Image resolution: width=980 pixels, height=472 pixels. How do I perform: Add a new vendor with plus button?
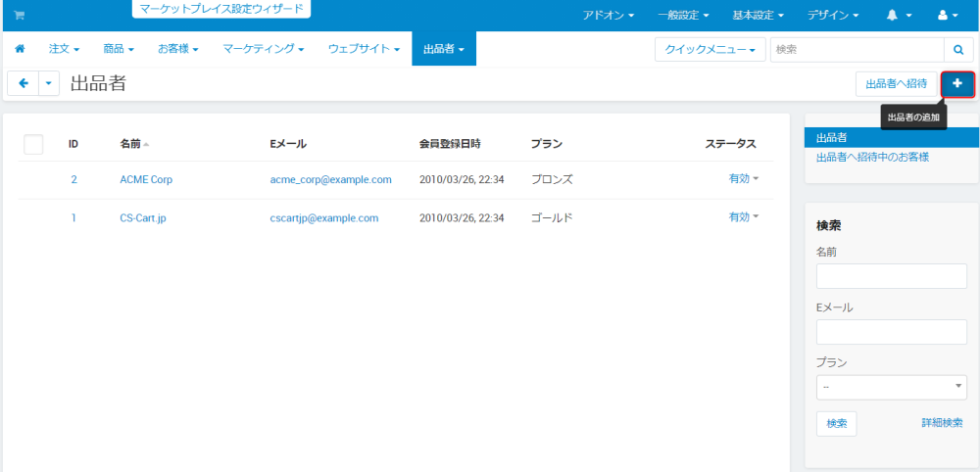[x=957, y=84]
